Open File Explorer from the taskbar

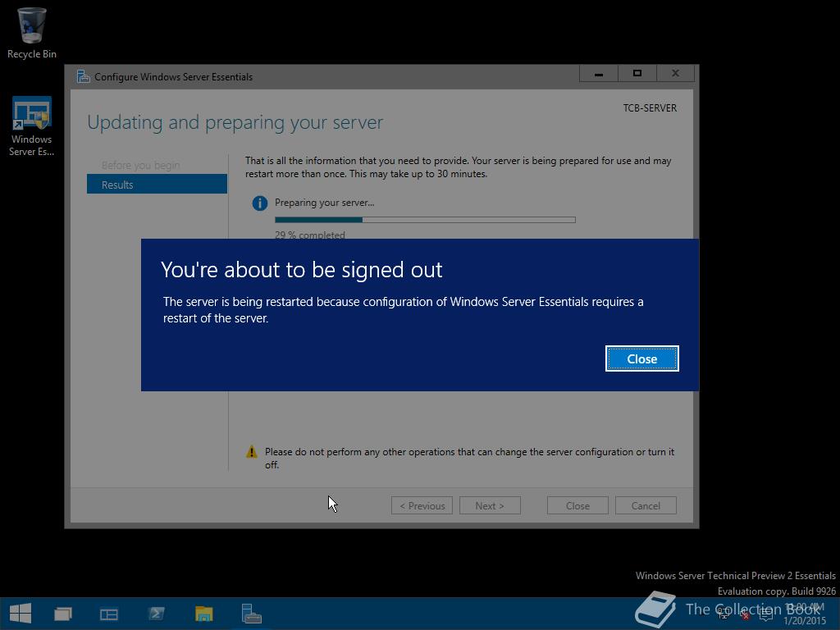[204, 614]
